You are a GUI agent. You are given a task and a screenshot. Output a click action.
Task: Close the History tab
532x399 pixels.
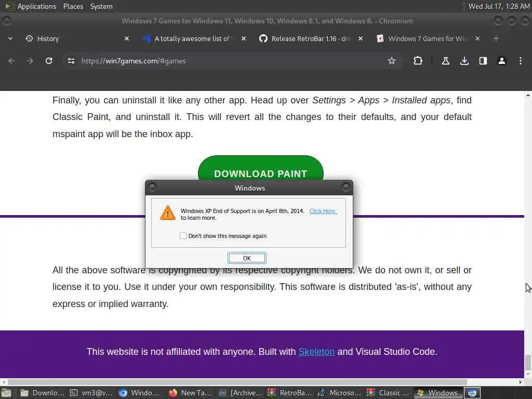point(127,38)
